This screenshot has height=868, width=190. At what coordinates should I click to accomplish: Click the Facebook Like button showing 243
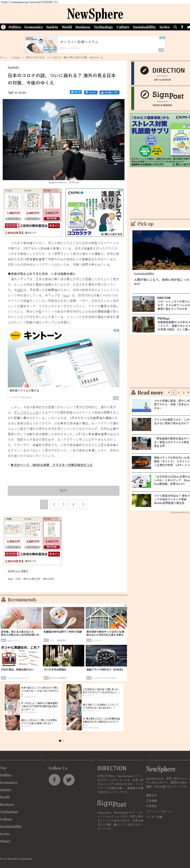tap(109, 92)
